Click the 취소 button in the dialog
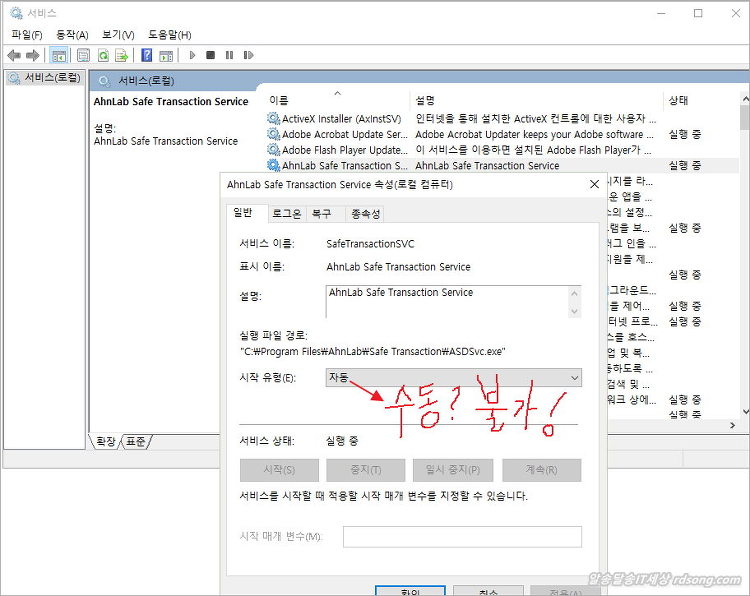The height and width of the screenshot is (596, 750). tap(487, 592)
